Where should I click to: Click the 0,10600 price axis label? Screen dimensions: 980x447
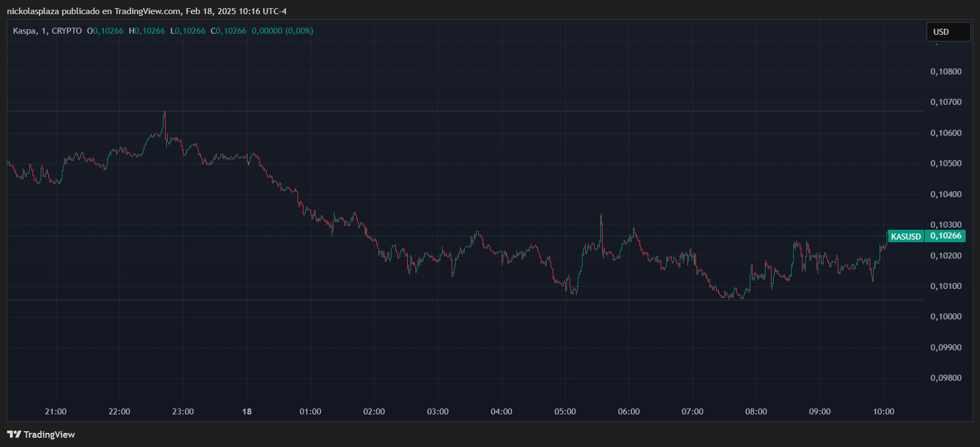point(946,133)
